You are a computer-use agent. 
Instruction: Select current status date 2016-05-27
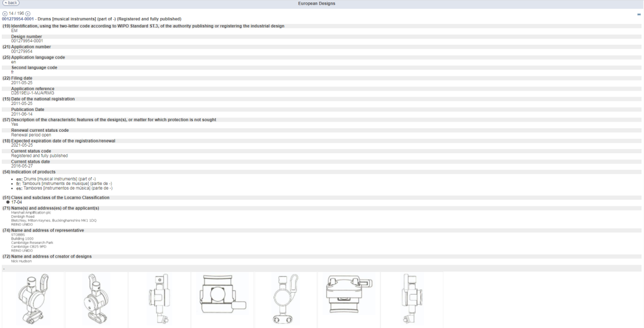(22, 166)
